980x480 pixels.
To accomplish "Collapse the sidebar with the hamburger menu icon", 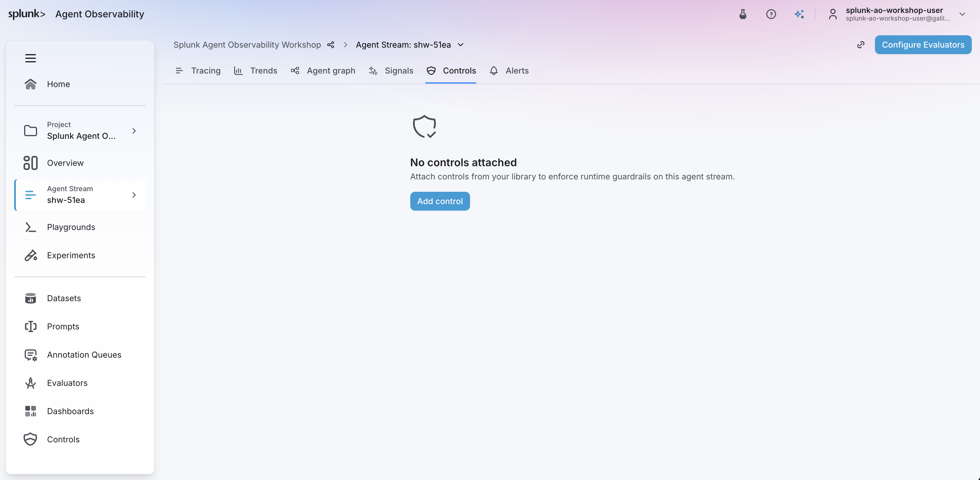I will coord(30,58).
